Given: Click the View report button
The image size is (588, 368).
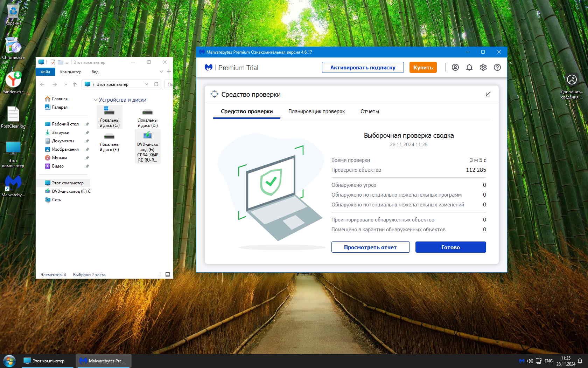Looking at the screenshot, I should pos(370,247).
